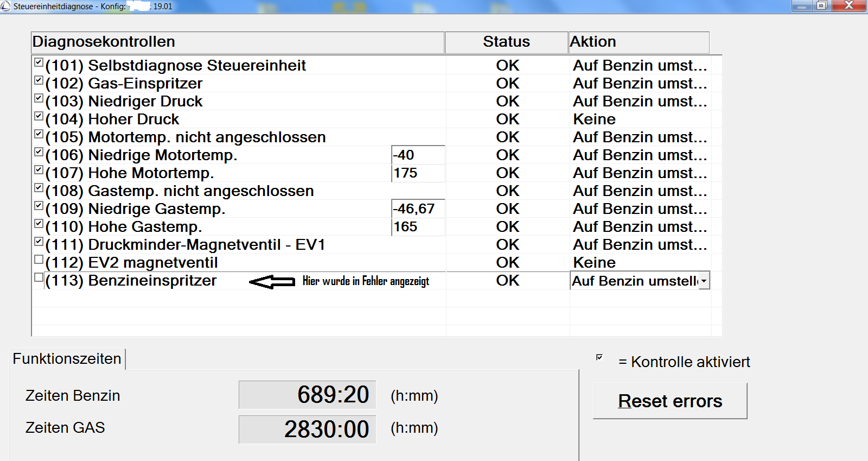
Task: Click the 'Keine' action for Hoher Druck
Action: (x=594, y=119)
